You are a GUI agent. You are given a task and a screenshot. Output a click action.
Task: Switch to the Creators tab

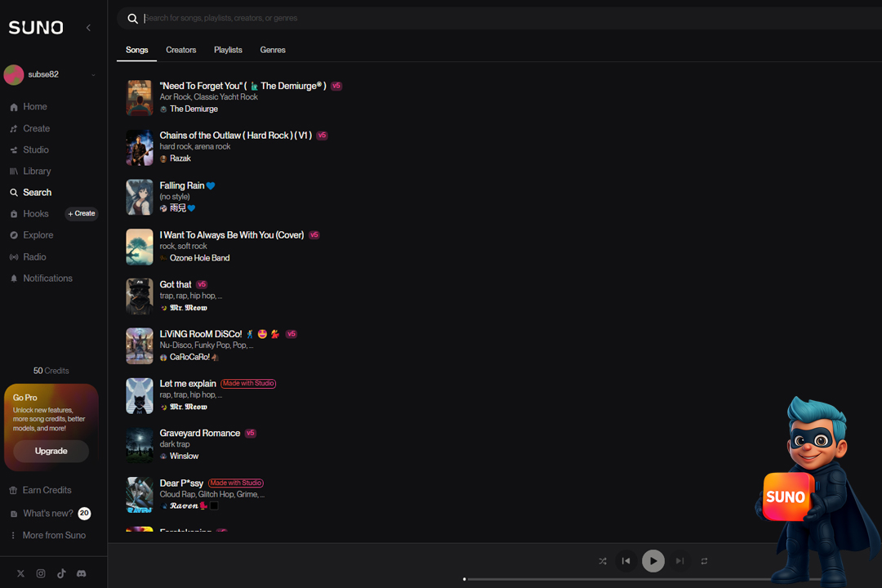tap(180, 50)
